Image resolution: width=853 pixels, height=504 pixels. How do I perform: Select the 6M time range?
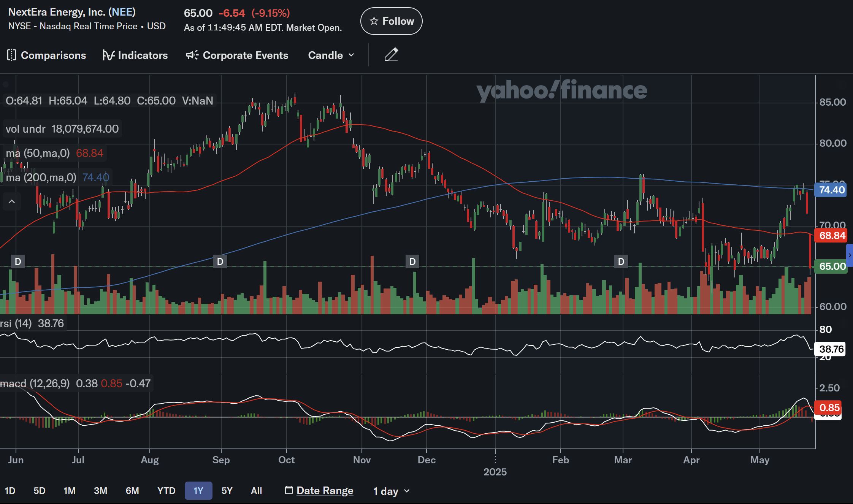(x=132, y=491)
